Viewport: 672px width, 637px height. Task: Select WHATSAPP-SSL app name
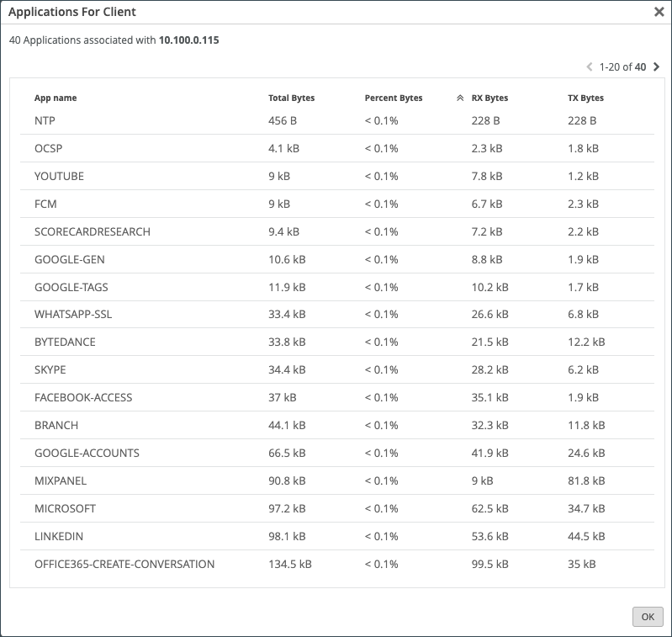[73, 314]
